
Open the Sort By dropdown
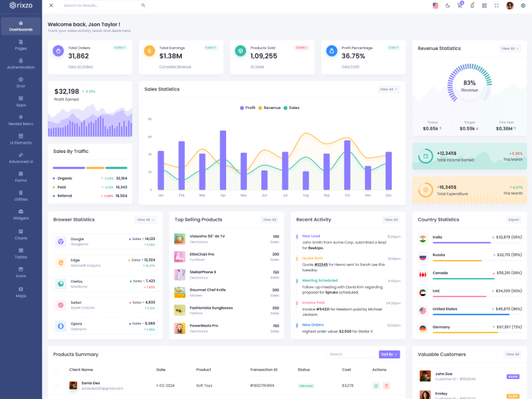[x=390, y=354]
